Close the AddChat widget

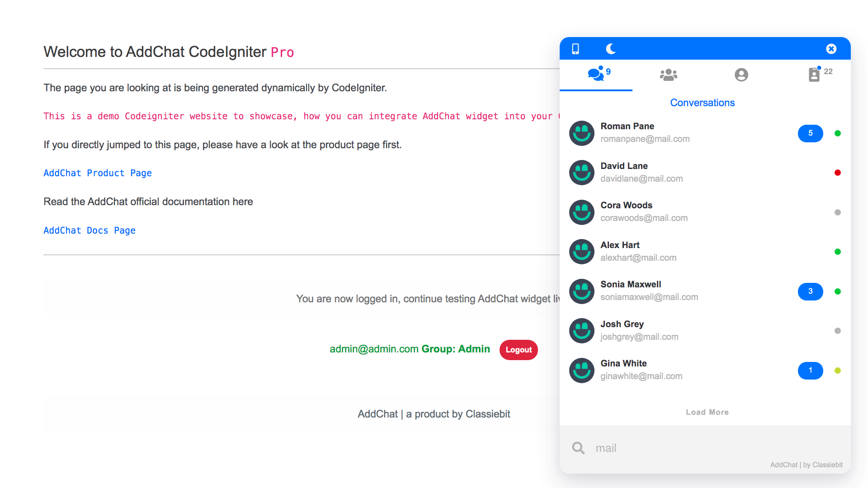coord(831,49)
